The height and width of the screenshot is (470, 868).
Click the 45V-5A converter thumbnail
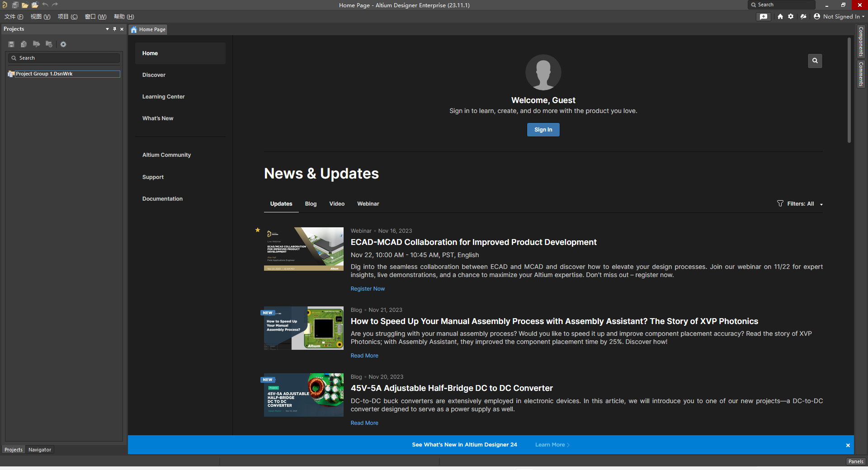coord(304,395)
